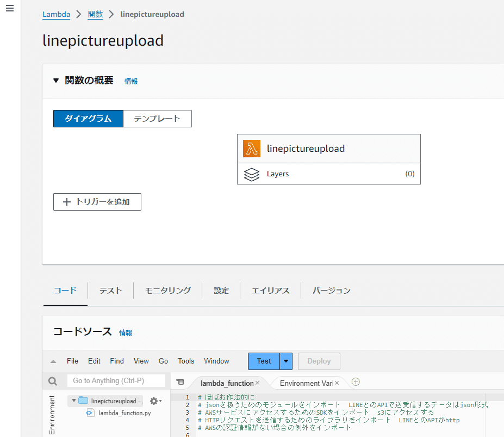Viewport: 504px width, 437px height.
Task: Click the tab list icon beside lambda_function tab
Action: pos(181,382)
